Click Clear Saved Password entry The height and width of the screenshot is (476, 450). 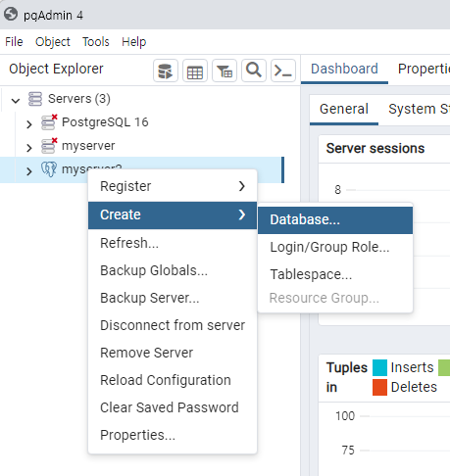173,407
